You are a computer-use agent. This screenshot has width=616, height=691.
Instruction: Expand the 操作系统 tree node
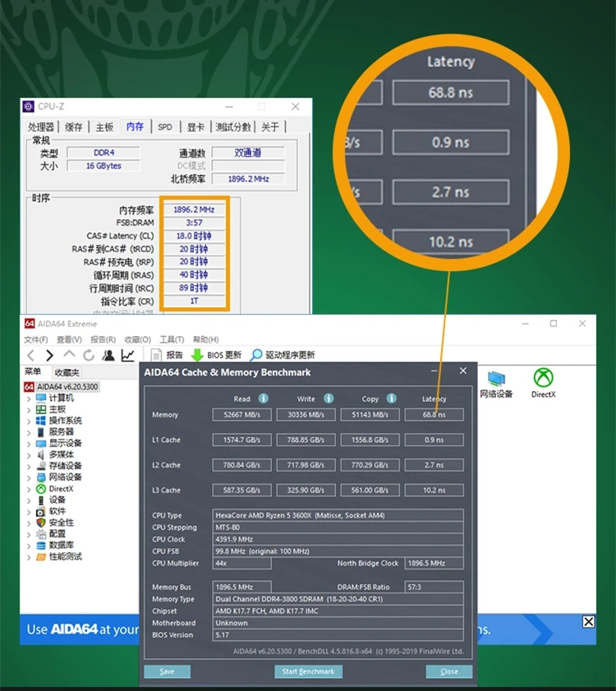pyautogui.click(x=29, y=422)
